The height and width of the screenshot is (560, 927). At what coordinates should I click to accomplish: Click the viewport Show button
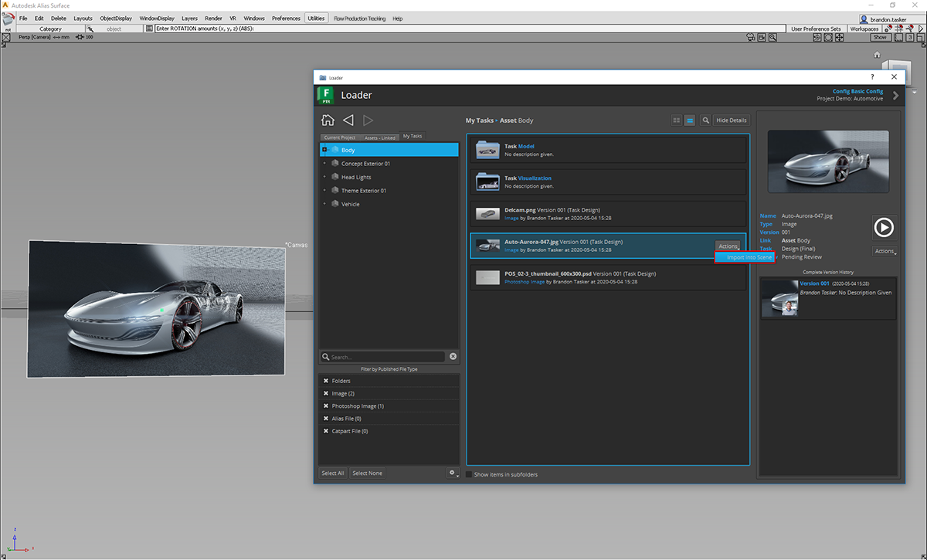(x=880, y=37)
